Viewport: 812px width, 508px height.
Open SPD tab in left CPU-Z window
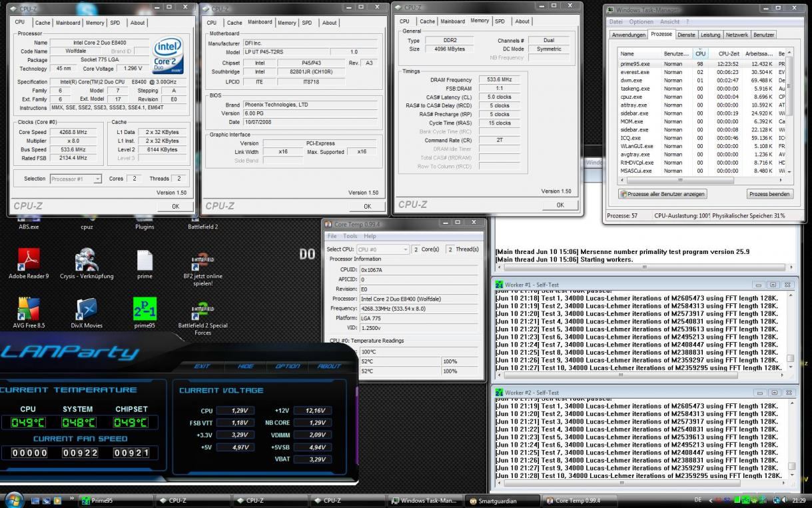(115, 23)
